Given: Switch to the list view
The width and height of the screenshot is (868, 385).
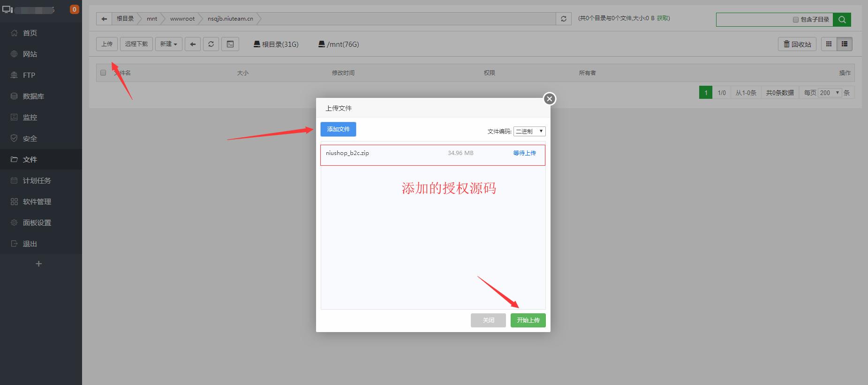Looking at the screenshot, I should click(845, 44).
